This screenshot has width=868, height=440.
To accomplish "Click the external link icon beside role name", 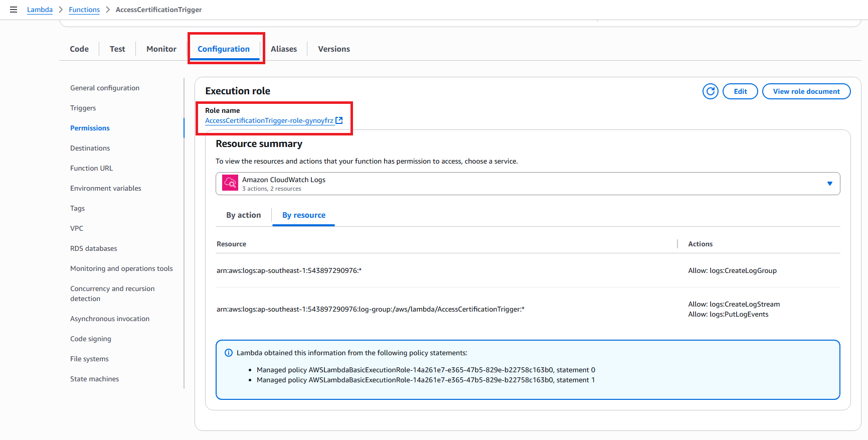I will tap(339, 120).
